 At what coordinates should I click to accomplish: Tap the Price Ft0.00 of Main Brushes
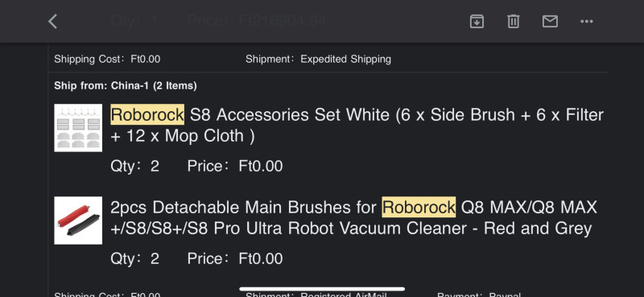(235, 259)
